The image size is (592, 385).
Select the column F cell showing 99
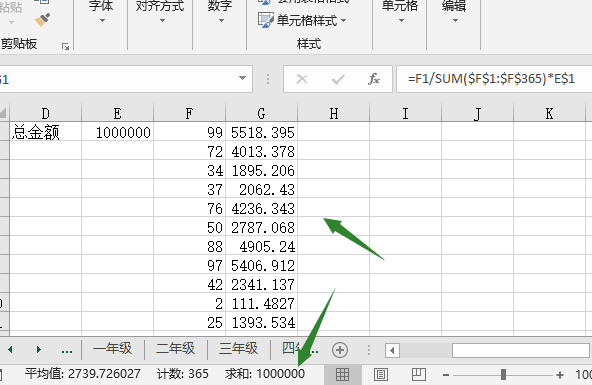click(x=189, y=132)
